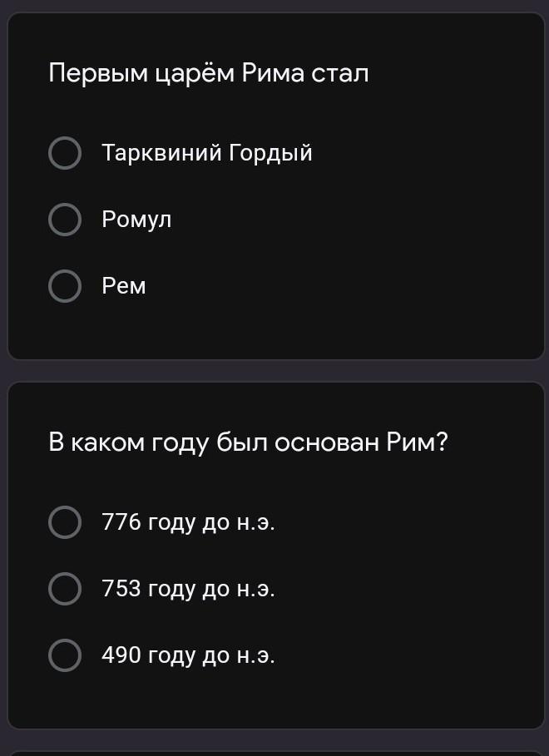Tap the 'Ромул' answer label text
This screenshot has height=756, width=549.
(x=136, y=220)
